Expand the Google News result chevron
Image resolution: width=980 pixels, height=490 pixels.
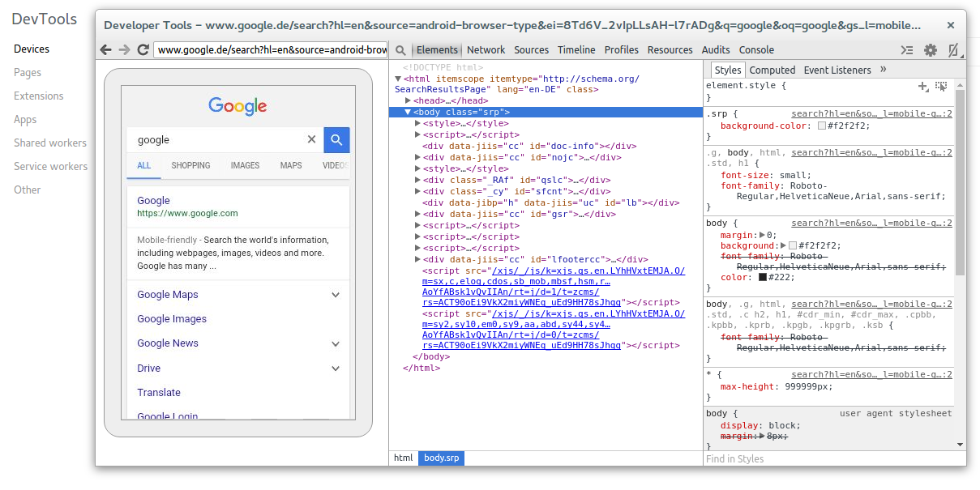coord(336,343)
